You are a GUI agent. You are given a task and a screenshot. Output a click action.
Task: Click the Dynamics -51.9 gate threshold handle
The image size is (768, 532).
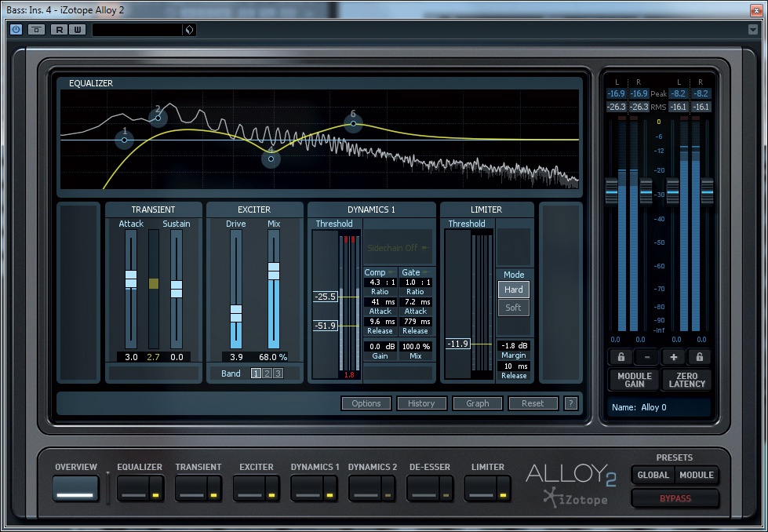point(326,326)
